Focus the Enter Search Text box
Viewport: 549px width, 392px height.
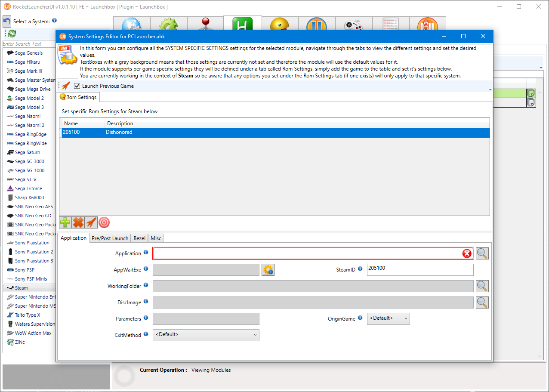(x=29, y=44)
